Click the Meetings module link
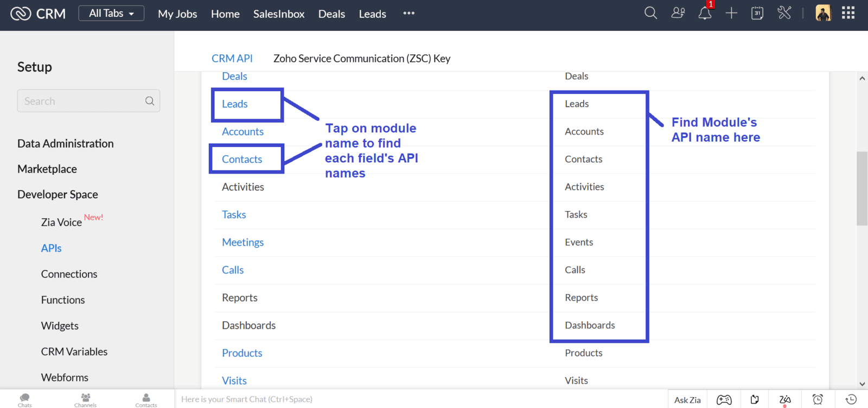The width and height of the screenshot is (868, 408). tap(242, 243)
